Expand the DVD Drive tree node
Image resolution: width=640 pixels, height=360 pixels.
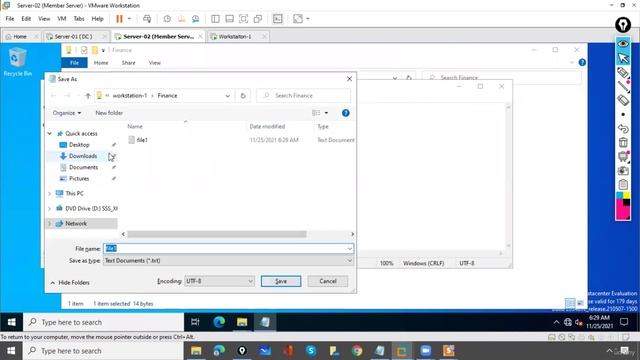50,209
